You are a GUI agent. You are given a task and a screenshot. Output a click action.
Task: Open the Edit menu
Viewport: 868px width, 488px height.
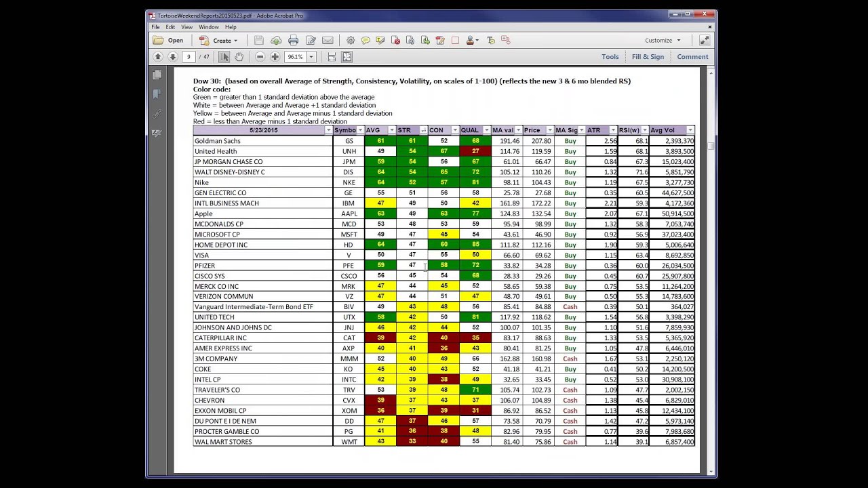coord(170,27)
